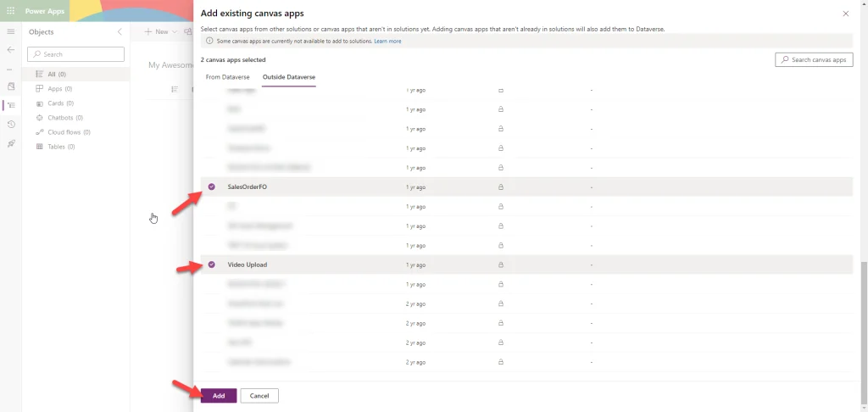Image resolution: width=868 pixels, height=412 pixels.
Task: Close the Add existing canvas apps dialog
Action: [845, 14]
